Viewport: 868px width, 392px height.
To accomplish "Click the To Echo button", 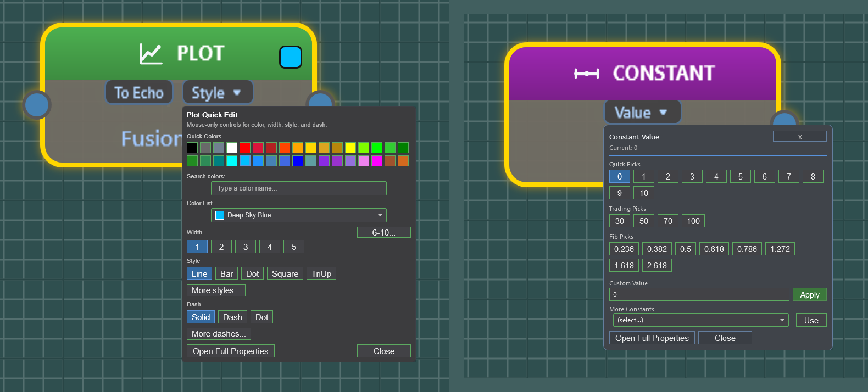I will click(x=139, y=93).
